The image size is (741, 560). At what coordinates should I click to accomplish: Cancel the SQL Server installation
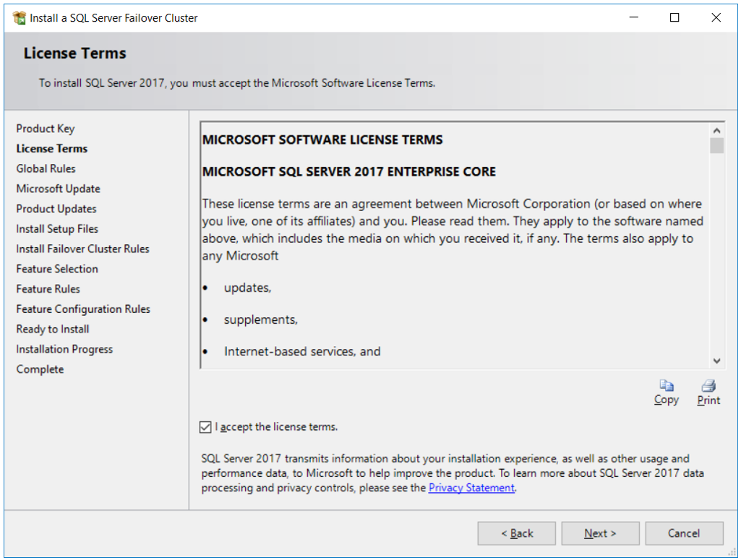click(684, 533)
